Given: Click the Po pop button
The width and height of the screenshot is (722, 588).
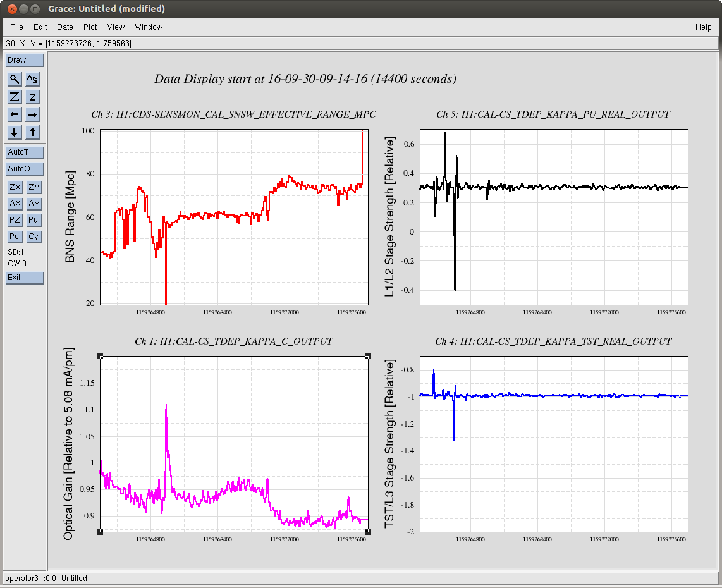Looking at the screenshot, I should [x=15, y=236].
